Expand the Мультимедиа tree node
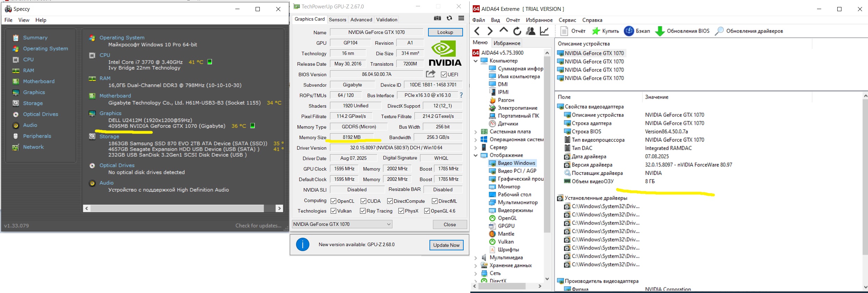Viewport: 868px width, 293px height. [x=476, y=258]
